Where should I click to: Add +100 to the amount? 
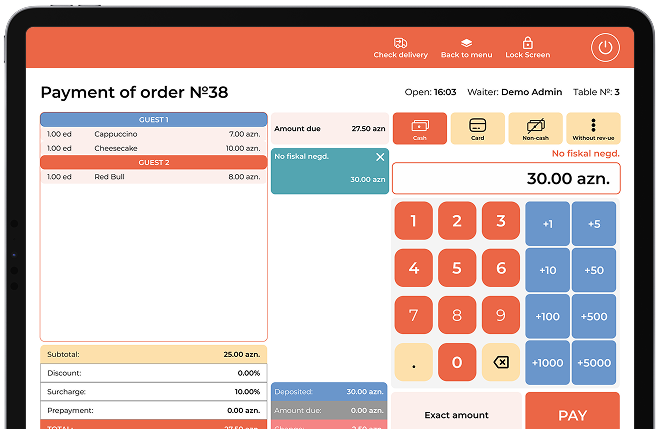pyautogui.click(x=547, y=316)
